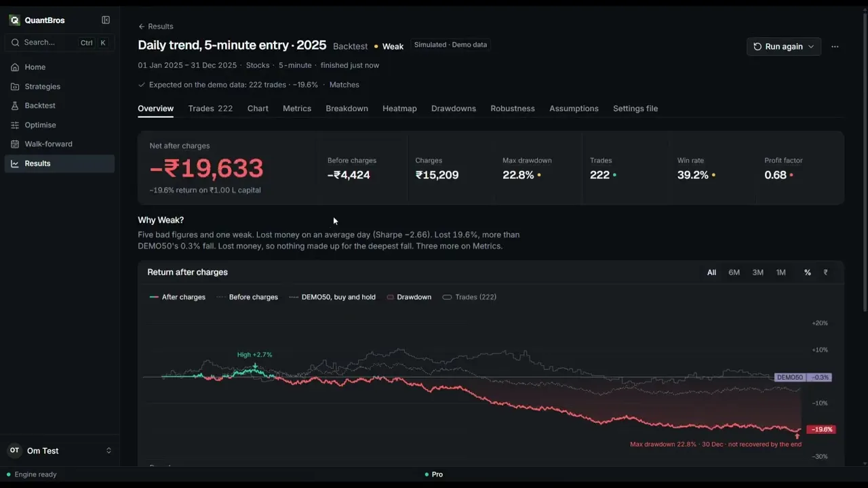Toggle the Before charges legend series
This screenshot has width=868, height=488.
(248, 297)
